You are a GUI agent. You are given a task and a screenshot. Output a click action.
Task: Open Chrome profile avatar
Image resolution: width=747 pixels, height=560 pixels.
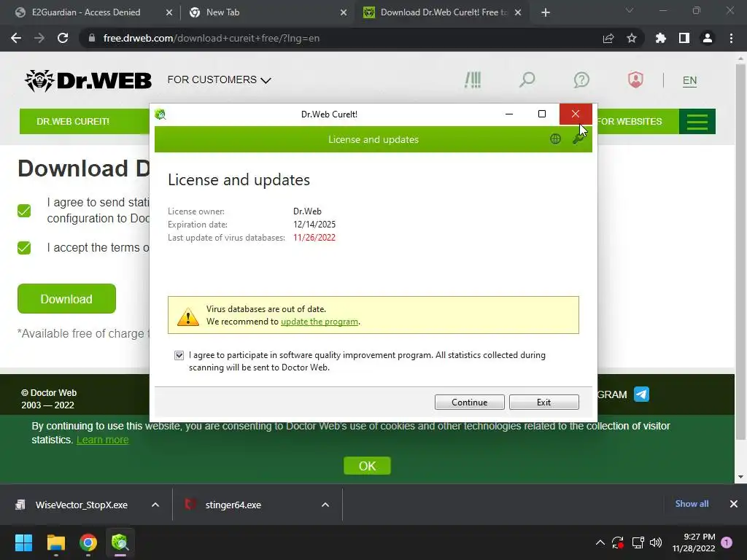point(708,38)
